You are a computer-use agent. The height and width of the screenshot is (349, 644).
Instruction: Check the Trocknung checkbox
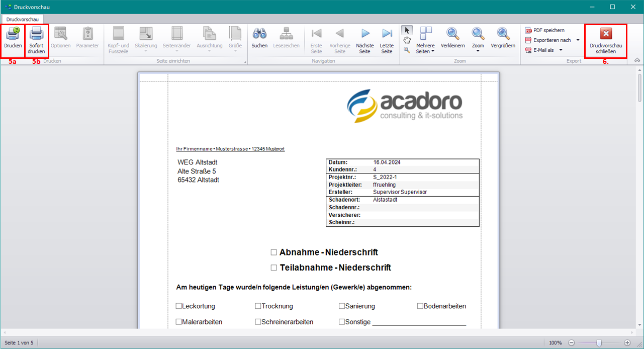(x=258, y=306)
